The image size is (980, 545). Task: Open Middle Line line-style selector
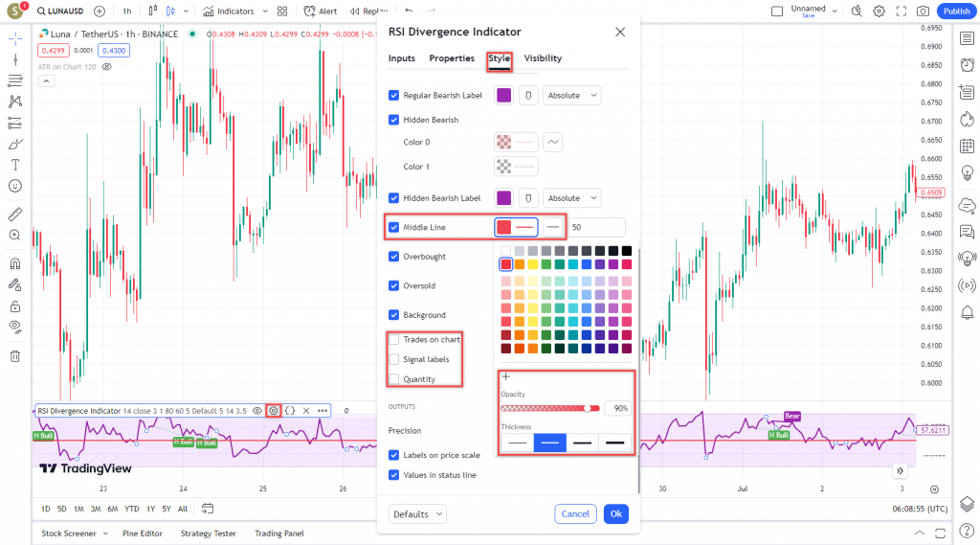(553, 227)
